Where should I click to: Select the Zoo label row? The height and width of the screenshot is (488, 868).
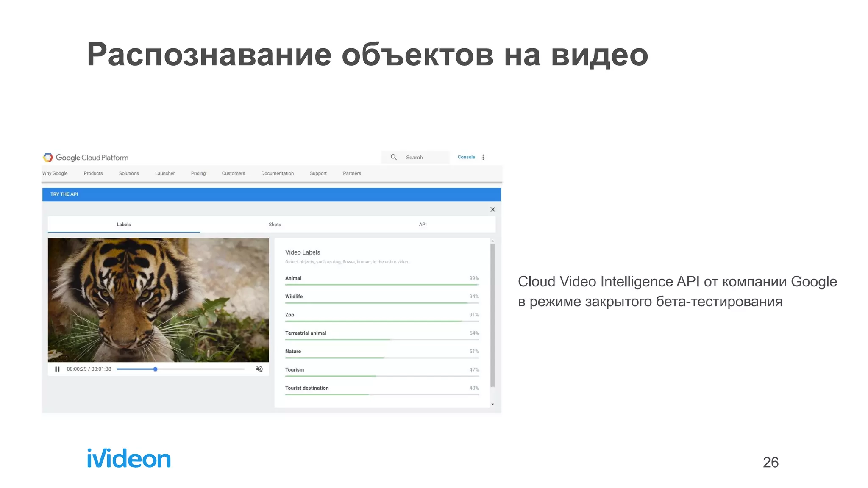click(x=382, y=316)
